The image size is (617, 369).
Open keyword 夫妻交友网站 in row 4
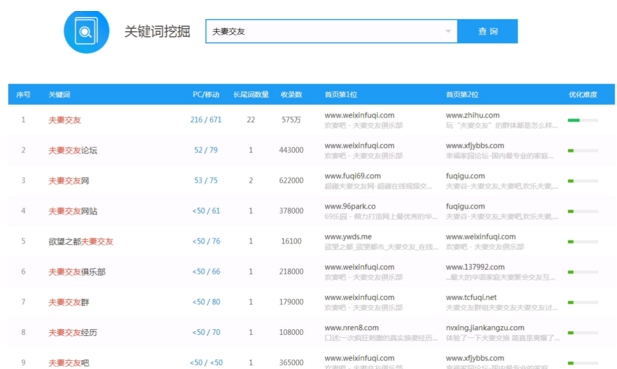[x=73, y=211]
